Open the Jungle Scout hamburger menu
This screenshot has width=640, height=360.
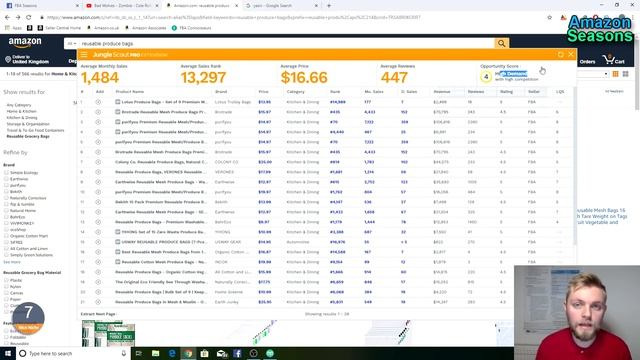[84, 55]
